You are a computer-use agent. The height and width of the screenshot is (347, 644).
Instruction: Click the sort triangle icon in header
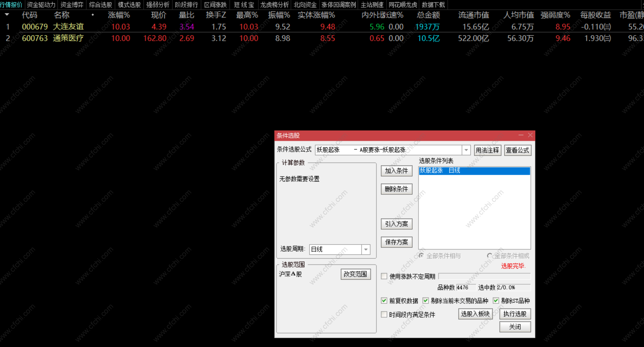point(7,15)
